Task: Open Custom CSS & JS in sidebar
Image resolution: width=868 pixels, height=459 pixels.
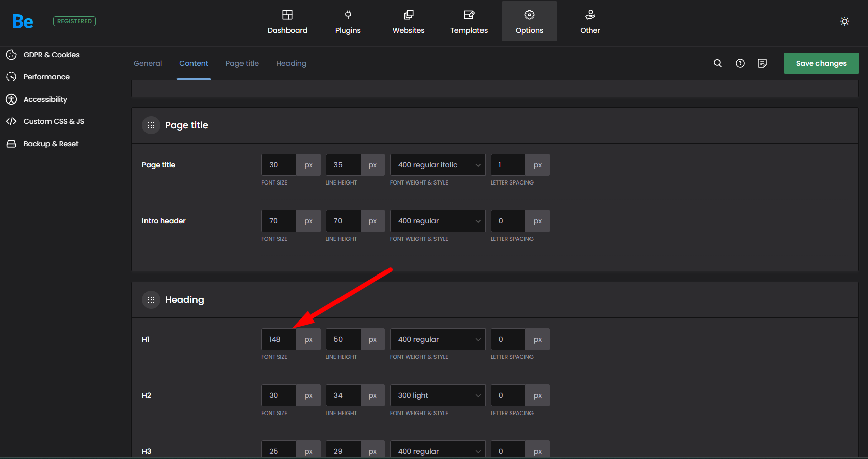Action: [x=54, y=121]
